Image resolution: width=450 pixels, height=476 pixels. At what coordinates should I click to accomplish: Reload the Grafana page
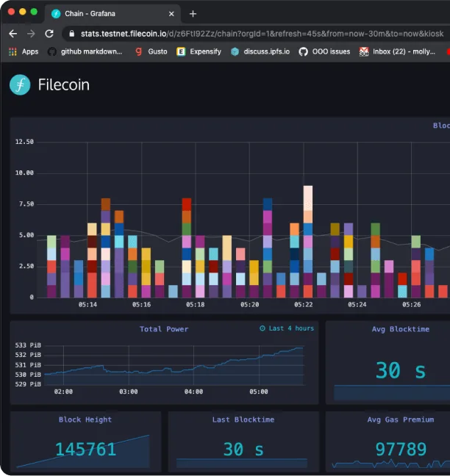(x=49, y=34)
